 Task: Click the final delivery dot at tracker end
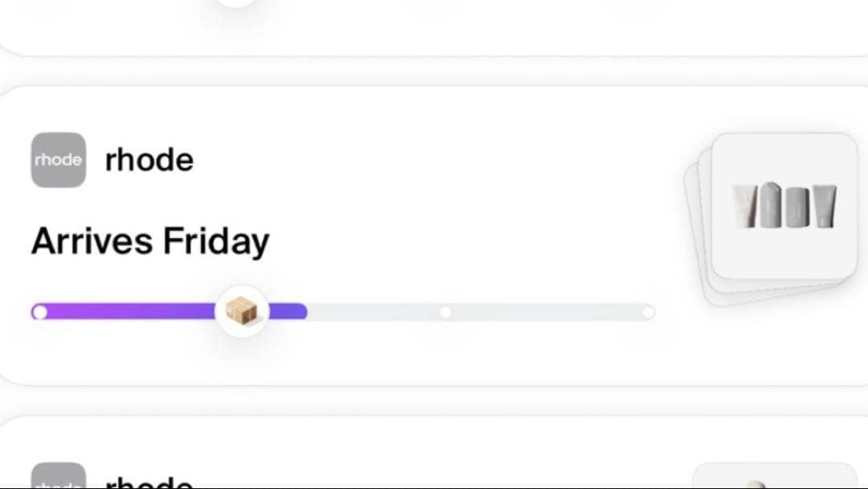point(648,312)
